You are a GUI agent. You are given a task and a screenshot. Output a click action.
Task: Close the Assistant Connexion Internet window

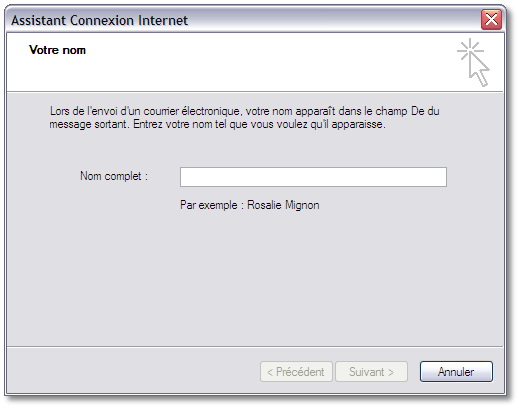pyautogui.click(x=491, y=20)
